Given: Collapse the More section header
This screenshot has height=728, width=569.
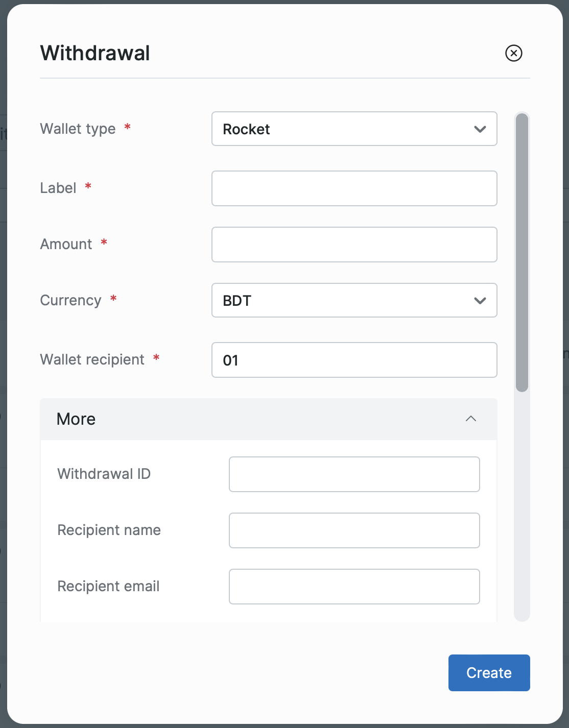Looking at the screenshot, I should click(268, 419).
